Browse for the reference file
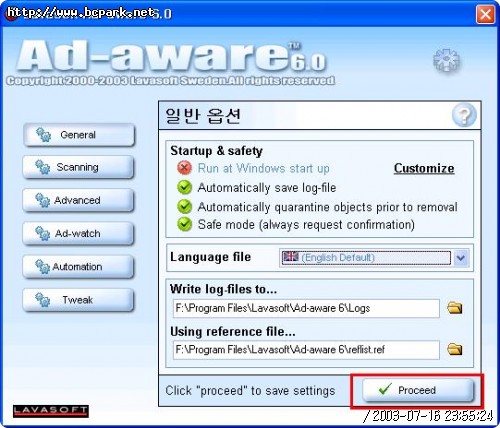 pos(455,349)
